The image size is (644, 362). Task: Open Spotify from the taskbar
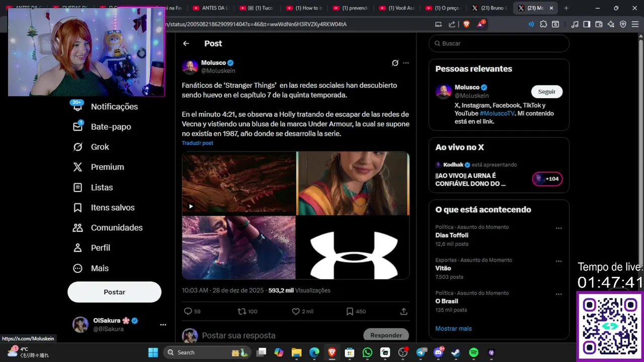point(473,352)
